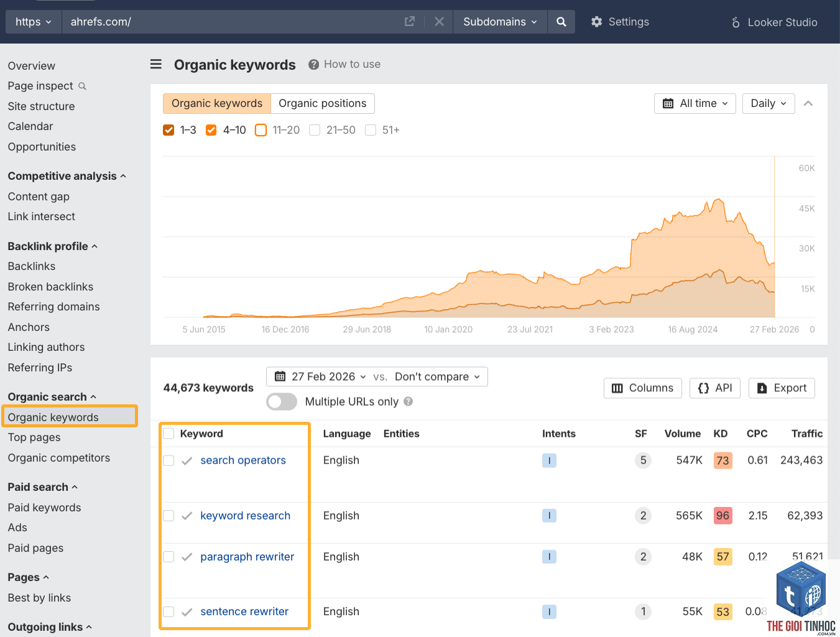Screen dimensions: 840x637
Task: Click the How to use link
Action: (352, 64)
